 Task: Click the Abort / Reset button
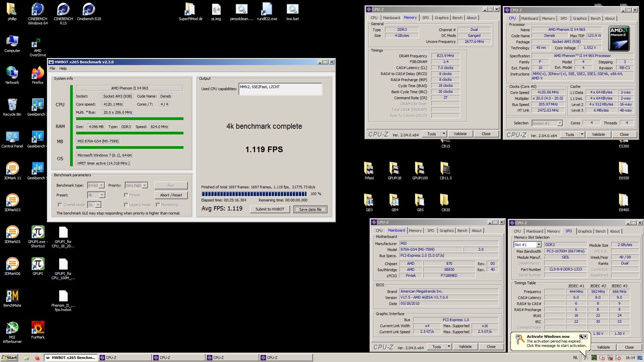171,195
